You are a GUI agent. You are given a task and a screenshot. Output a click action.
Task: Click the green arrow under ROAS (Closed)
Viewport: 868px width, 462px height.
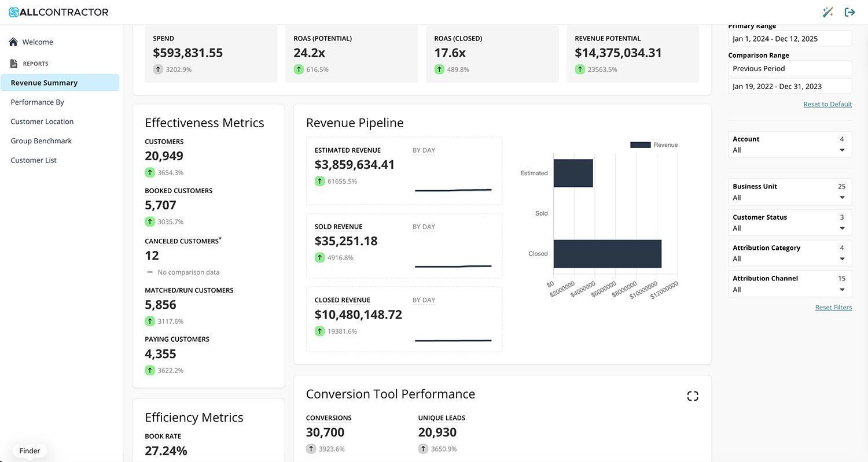tap(439, 69)
